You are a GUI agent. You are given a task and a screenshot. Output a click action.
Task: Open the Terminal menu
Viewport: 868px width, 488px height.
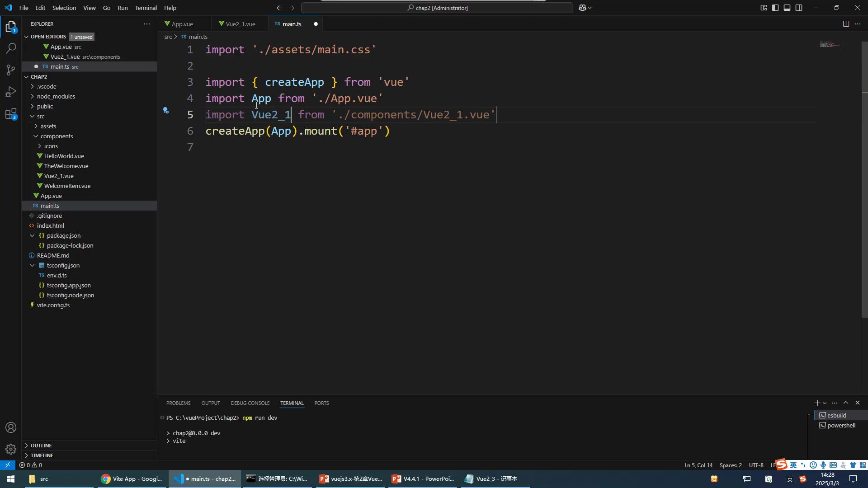point(146,8)
